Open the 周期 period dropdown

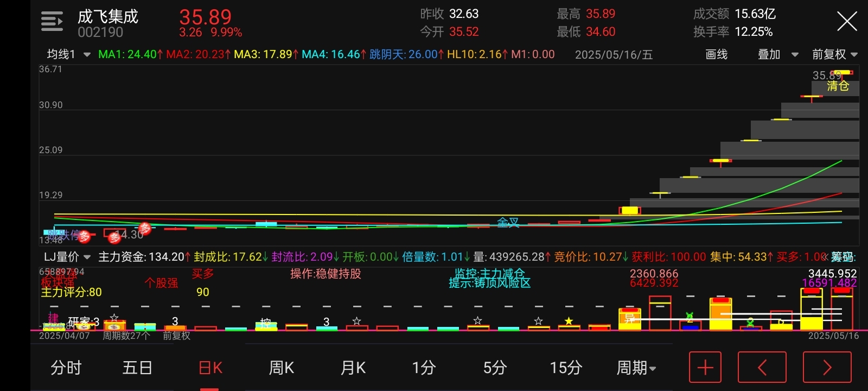point(636,368)
